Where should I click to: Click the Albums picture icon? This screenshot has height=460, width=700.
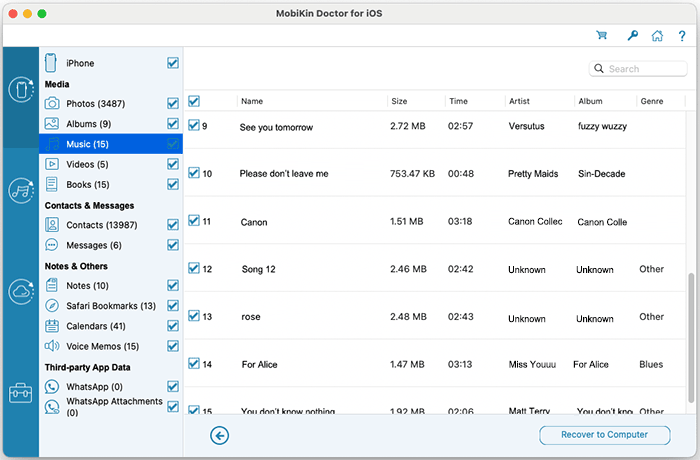tap(52, 123)
